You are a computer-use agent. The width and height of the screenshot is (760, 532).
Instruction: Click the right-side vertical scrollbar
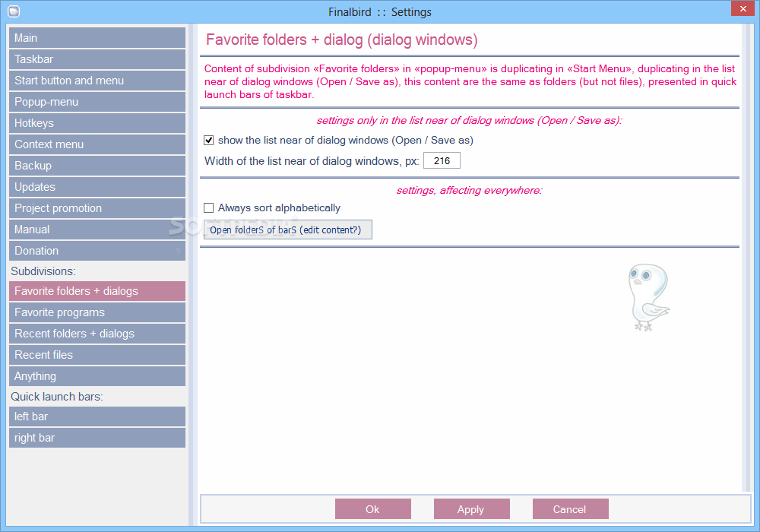point(746,258)
